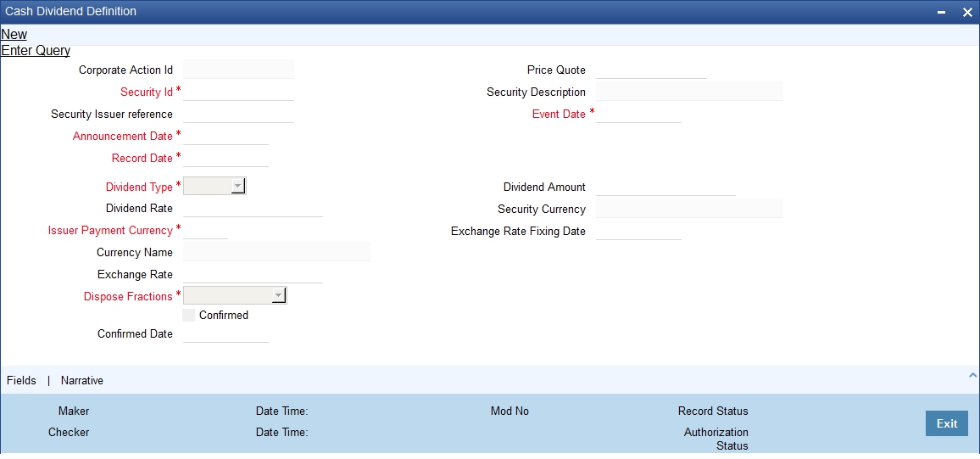Focus the Security Id input

click(x=238, y=92)
